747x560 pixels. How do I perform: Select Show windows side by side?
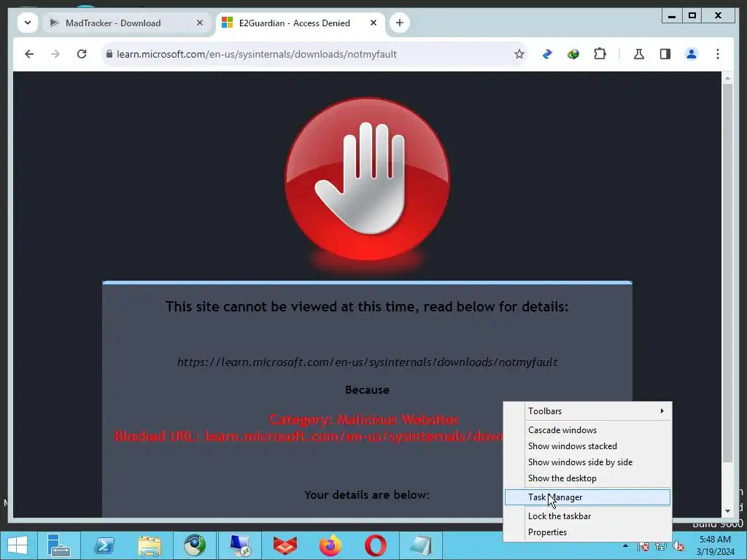587,462
